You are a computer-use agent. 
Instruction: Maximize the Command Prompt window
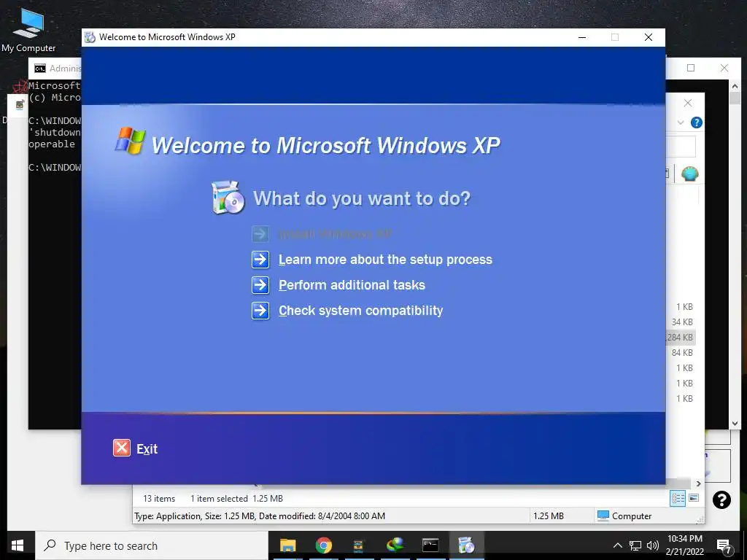coord(691,68)
